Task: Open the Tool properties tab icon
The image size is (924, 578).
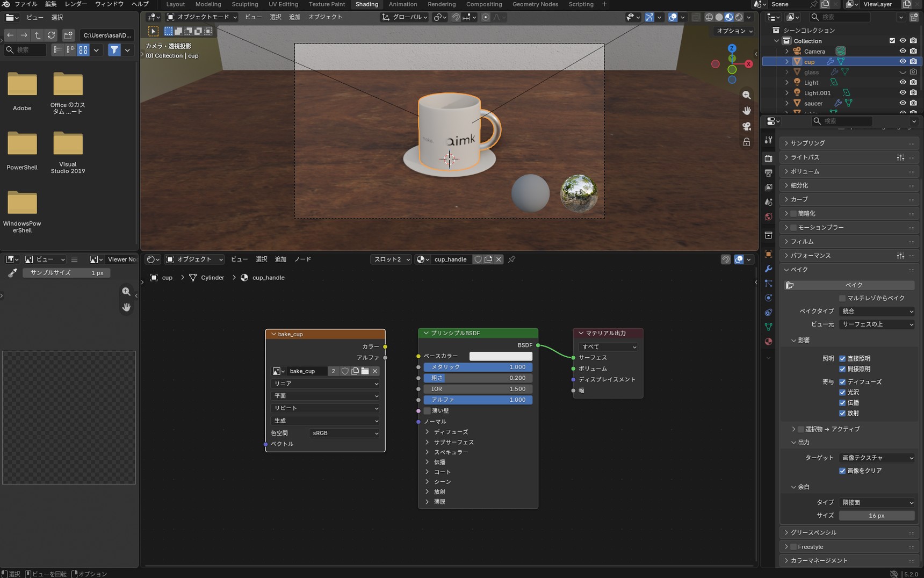Action: [769, 140]
